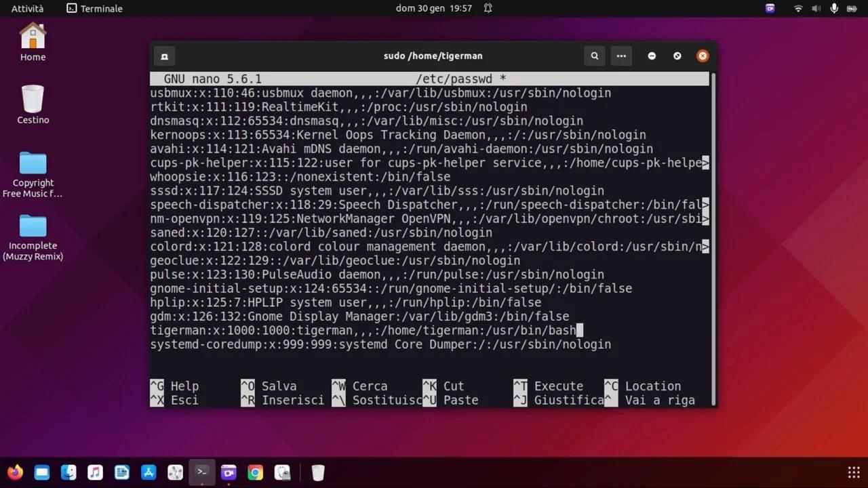The height and width of the screenshot is (488, 868).
Task: Mute the speaker from the top bar
Action: point(816,8)
